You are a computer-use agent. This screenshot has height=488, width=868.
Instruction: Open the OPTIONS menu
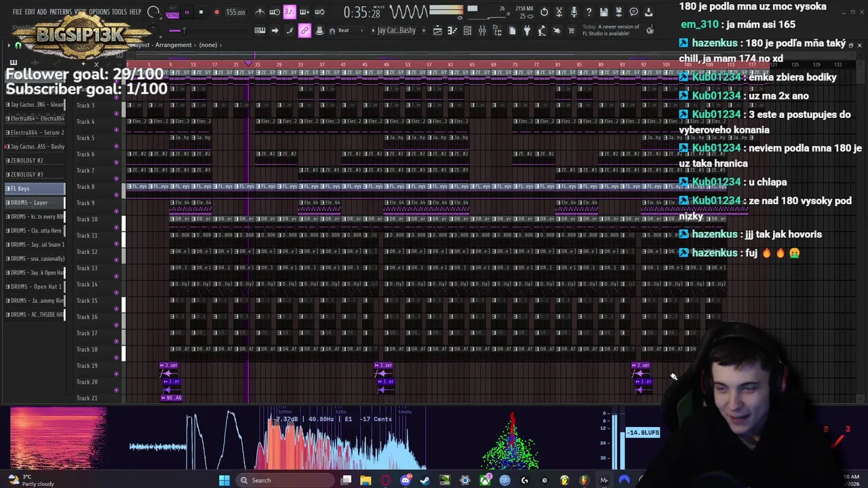(x=99, y=12)
